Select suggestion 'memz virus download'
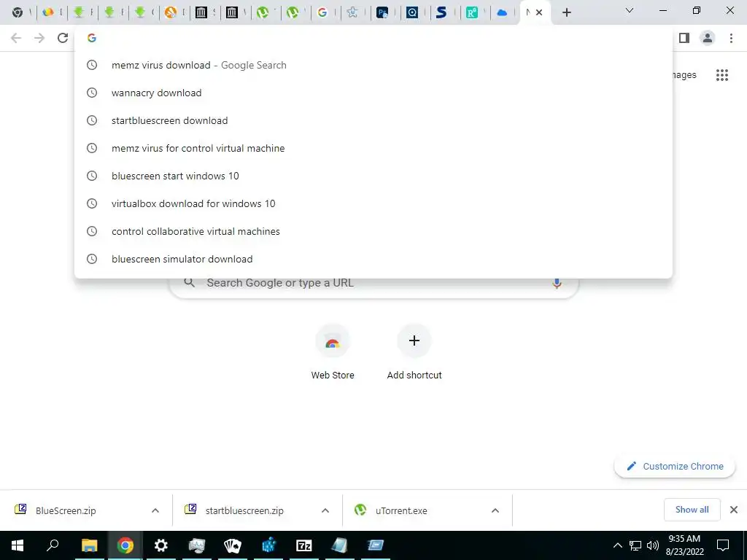The image size is (747, 560). pyautogui.click(x=373, y=65)
